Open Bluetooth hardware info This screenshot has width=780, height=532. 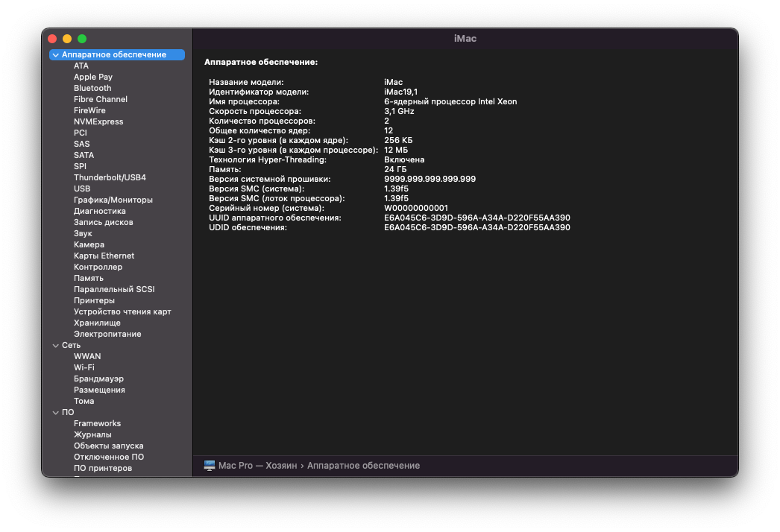click(x=92, y=88)
